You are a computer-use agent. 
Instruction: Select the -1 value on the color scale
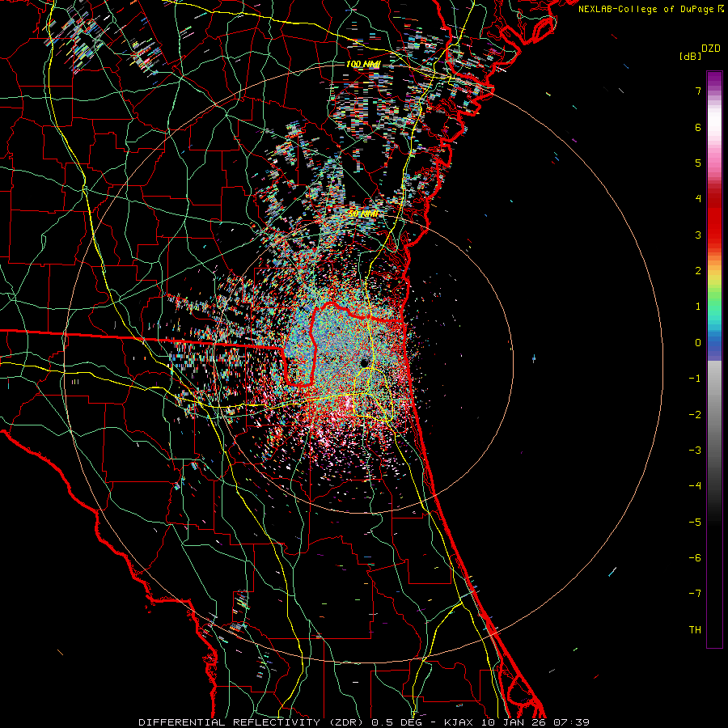[x=695, y=379]
